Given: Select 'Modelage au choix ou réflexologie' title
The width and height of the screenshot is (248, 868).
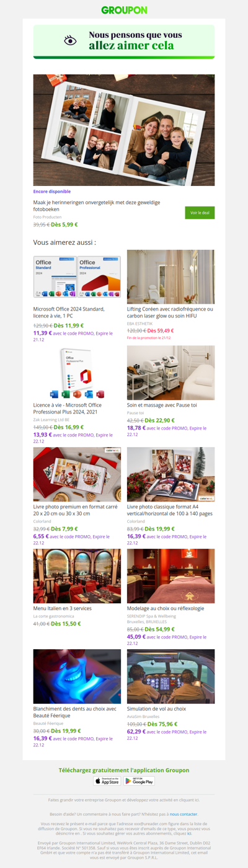Looking at the screenshot, I should pos(166,608).
